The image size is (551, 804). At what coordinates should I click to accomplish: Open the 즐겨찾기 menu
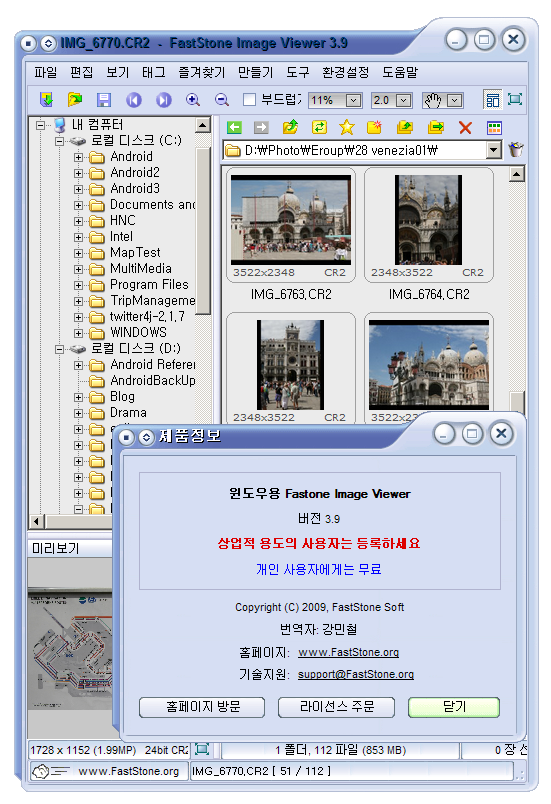201,72
